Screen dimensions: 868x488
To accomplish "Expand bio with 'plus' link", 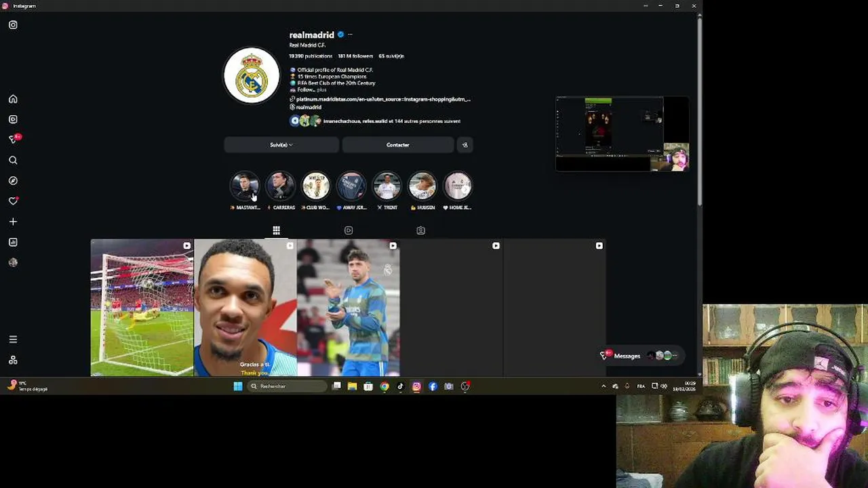I will point(321,89).
